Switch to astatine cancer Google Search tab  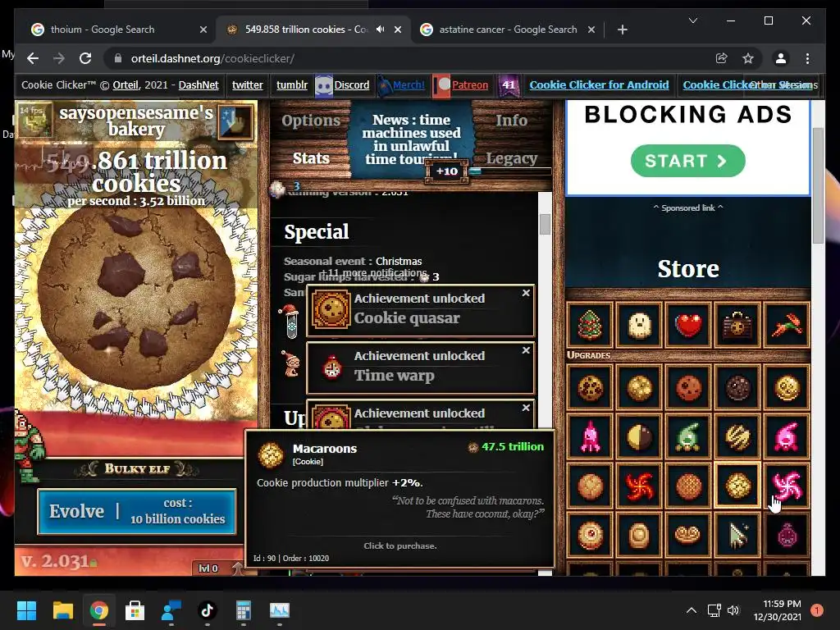(x=508, y=30)
